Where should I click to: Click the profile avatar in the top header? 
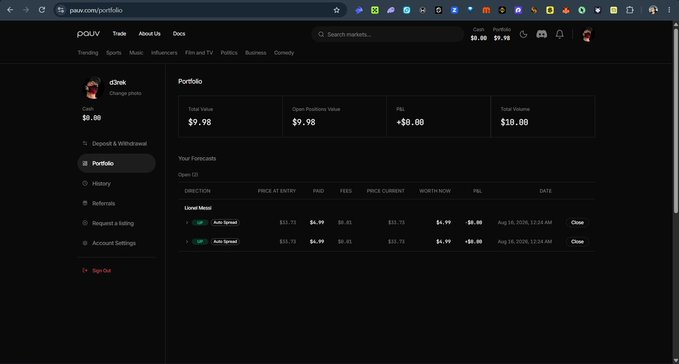(x=587, y=34)
